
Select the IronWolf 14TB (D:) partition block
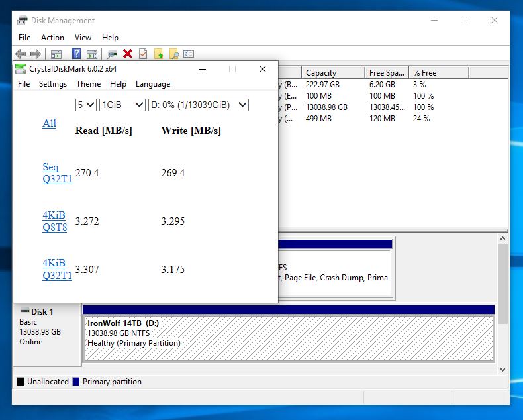[x=289, y=339]
